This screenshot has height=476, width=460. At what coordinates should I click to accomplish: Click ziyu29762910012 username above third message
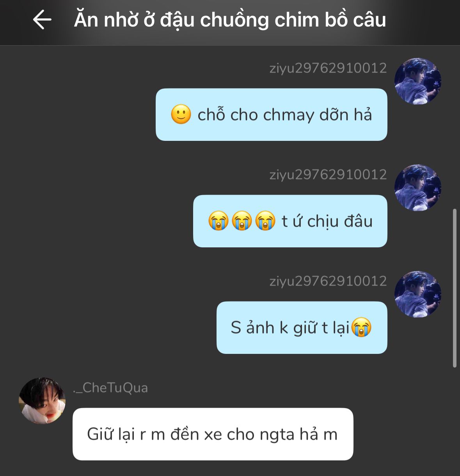(328, 281)
